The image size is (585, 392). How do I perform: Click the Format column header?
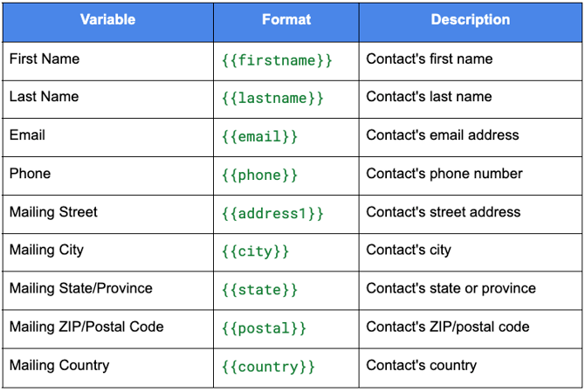click(x=286, y=20)
